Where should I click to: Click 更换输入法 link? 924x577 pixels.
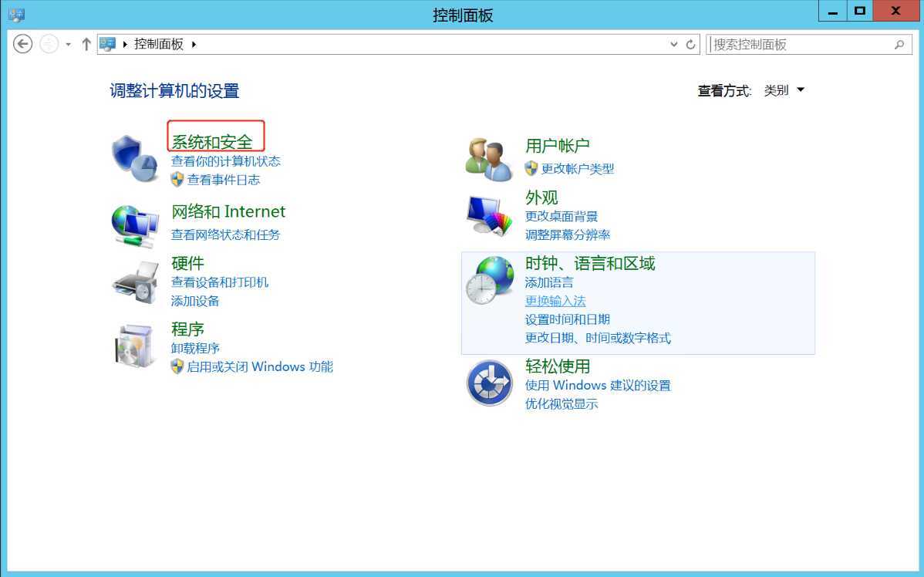[x=555, y=301]
